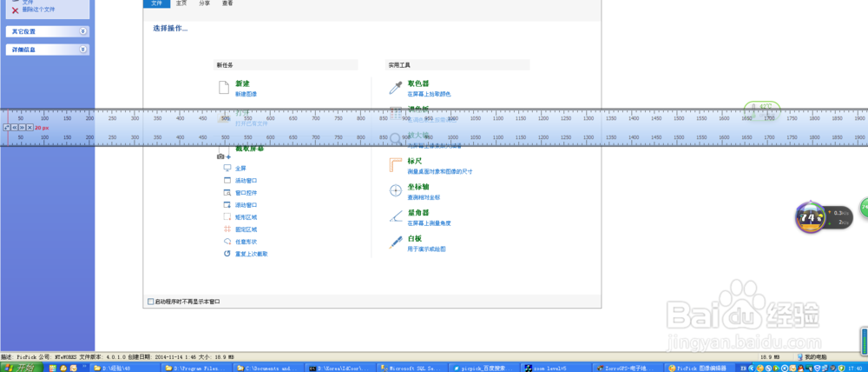Close the ruler with its X button
The image size is (868, 372).
click(30, 128)
